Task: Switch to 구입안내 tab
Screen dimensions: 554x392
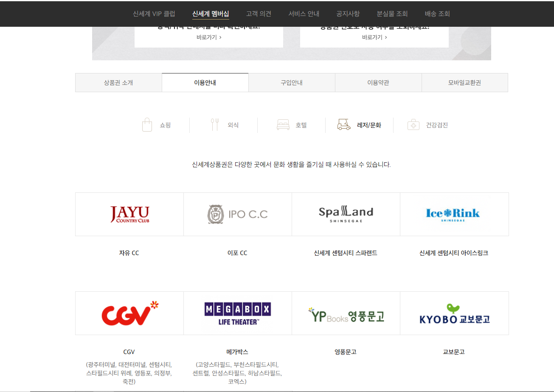Action: (292, 83)
